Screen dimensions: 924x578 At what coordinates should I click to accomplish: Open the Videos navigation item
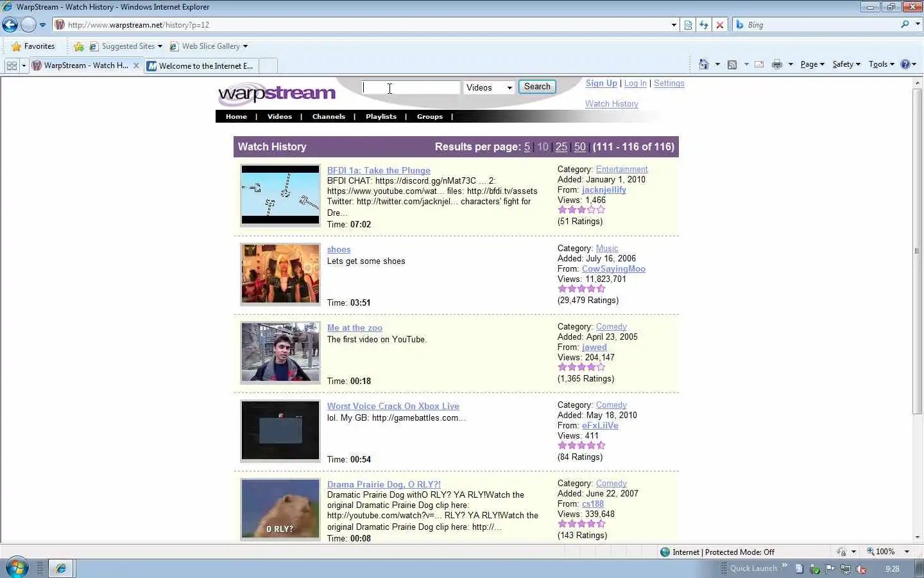[x=280, y=117]
